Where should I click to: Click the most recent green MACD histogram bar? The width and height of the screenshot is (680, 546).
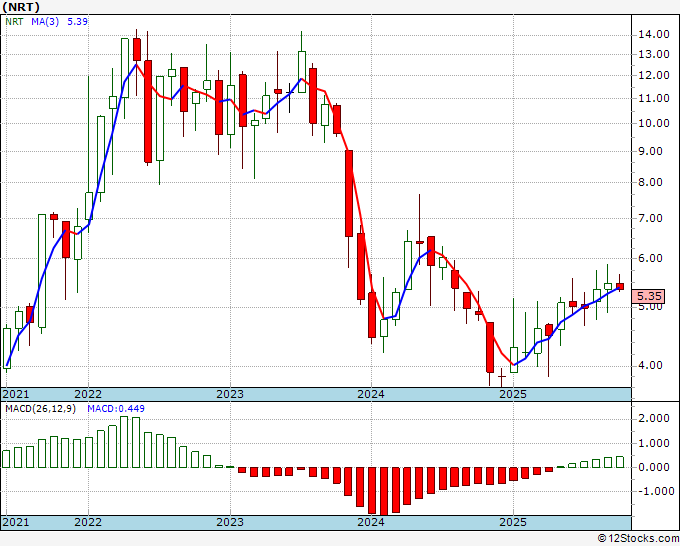pyautogui.click(x=620, y=462)
